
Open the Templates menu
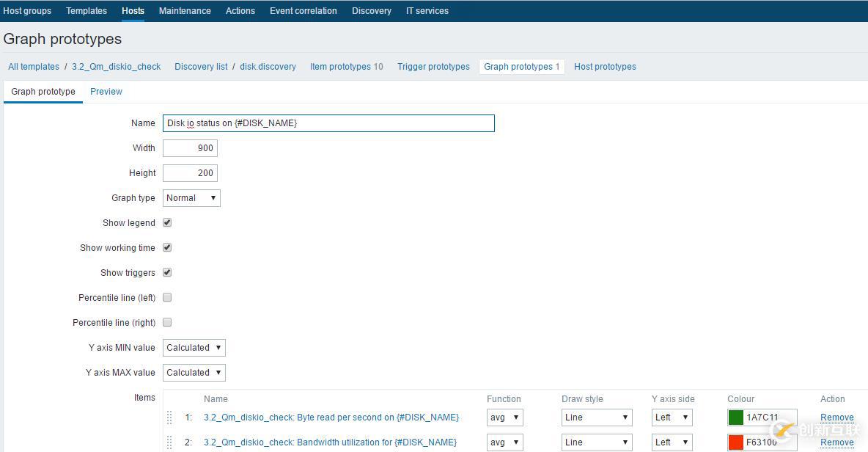tap(87, 11)
